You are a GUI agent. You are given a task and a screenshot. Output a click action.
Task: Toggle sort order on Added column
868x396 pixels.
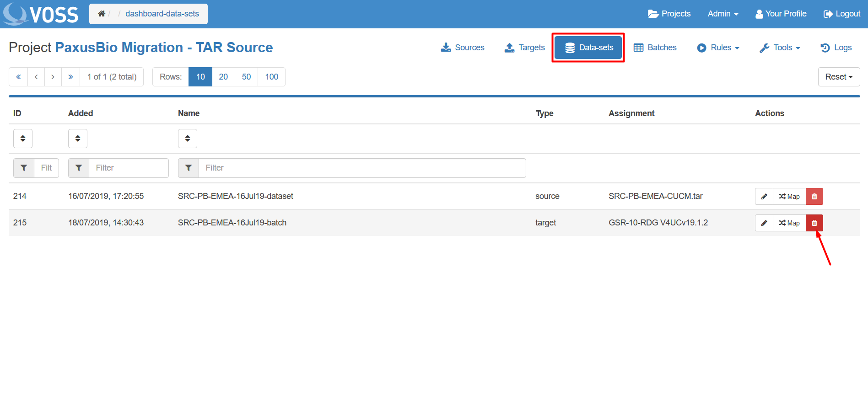[78, 139]
